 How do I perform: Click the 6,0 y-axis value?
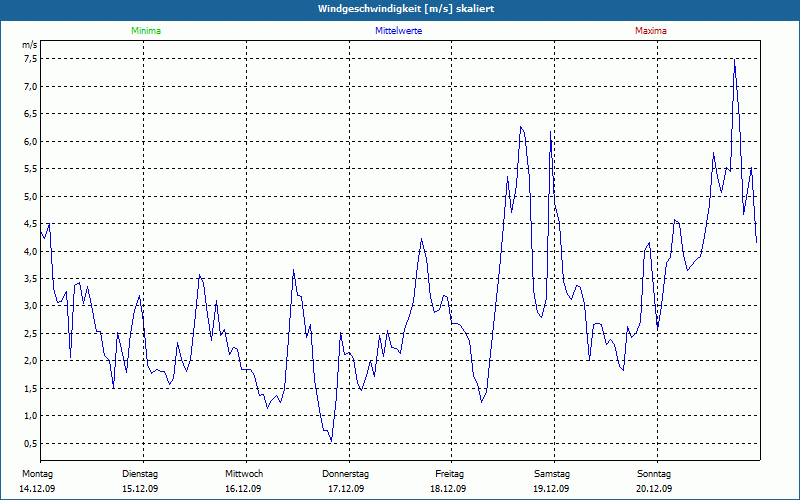pos(31,141)
